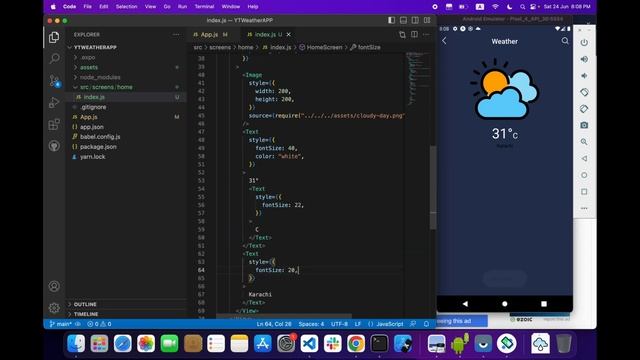Click emulator zoom magnifier icon
This screenshot has width=640, height=360.
pos(584,142)
